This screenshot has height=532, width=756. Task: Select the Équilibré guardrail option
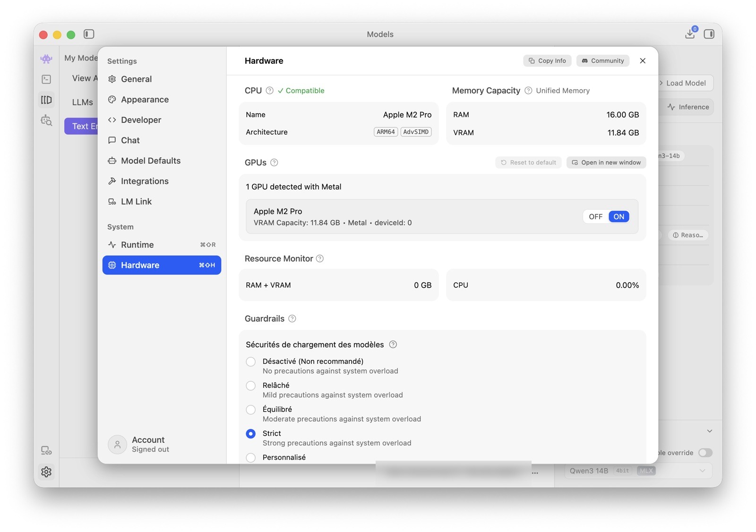point(251,410)
